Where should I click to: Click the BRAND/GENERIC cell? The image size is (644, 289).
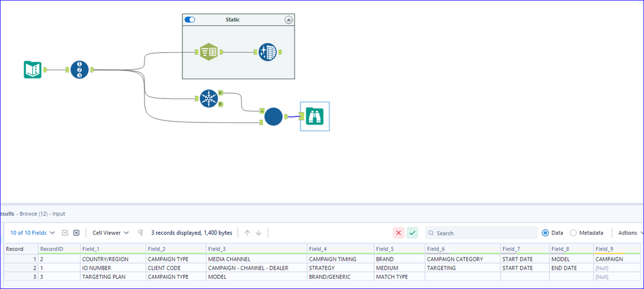pos(340,277)
